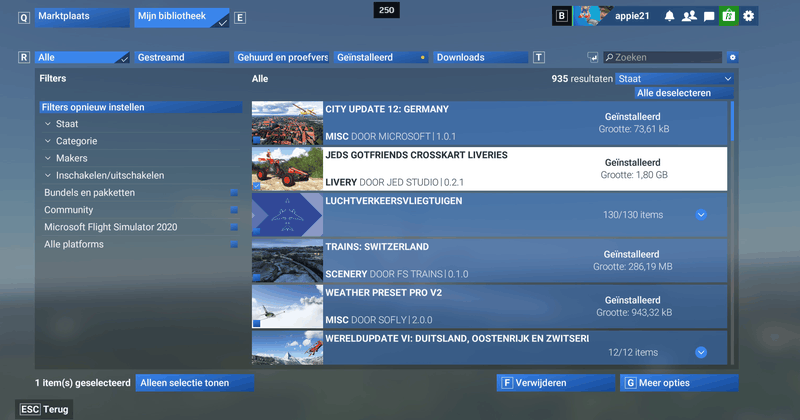This screenshot has height=420, width=800.
Task: Toggle checkbox on Weather Preset Pro V2 thumbnail
Action: pyautogui.click(x=256, y=324)
